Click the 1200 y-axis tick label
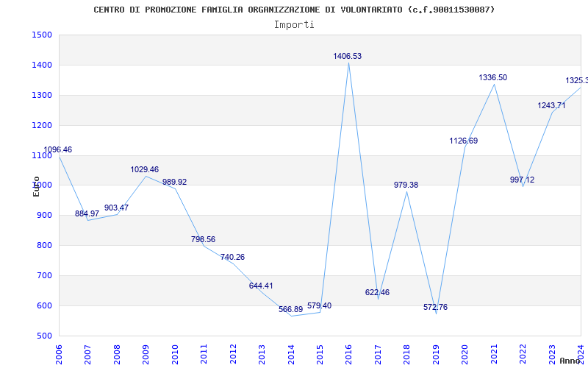588x368 pixels. click(42, 125)
